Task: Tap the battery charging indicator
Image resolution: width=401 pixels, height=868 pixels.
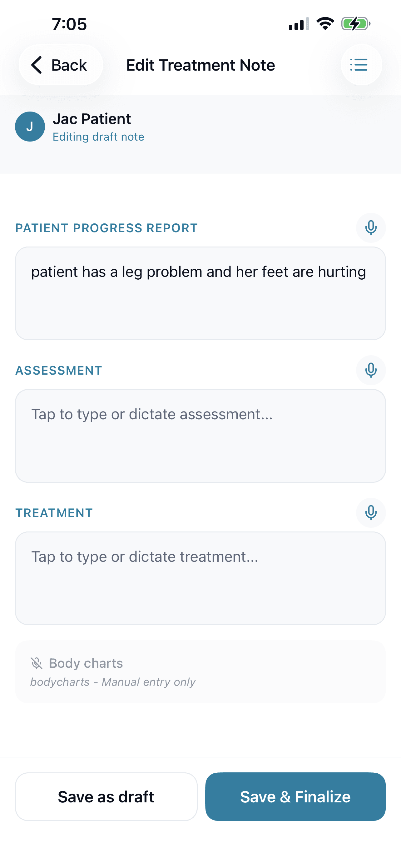Action: (x=355, y=23)
